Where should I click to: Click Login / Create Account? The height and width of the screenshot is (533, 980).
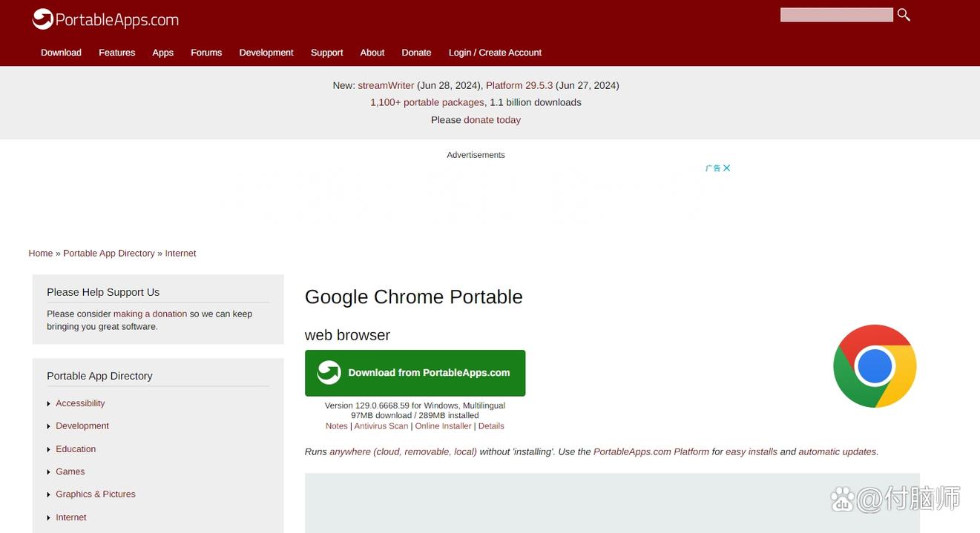coord(495,53)
